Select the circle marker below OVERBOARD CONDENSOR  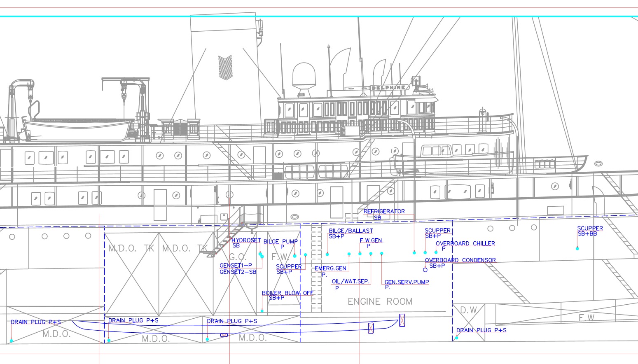425,270
